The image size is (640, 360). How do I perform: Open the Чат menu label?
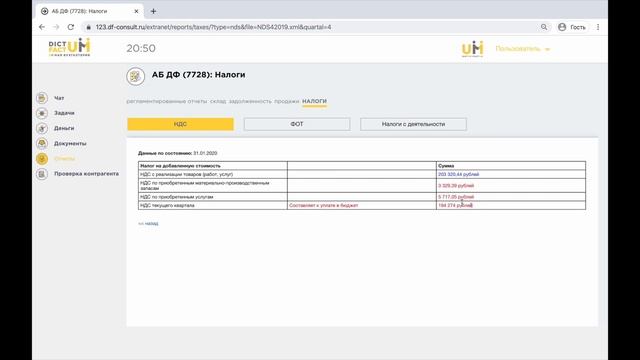coord(59,98)
